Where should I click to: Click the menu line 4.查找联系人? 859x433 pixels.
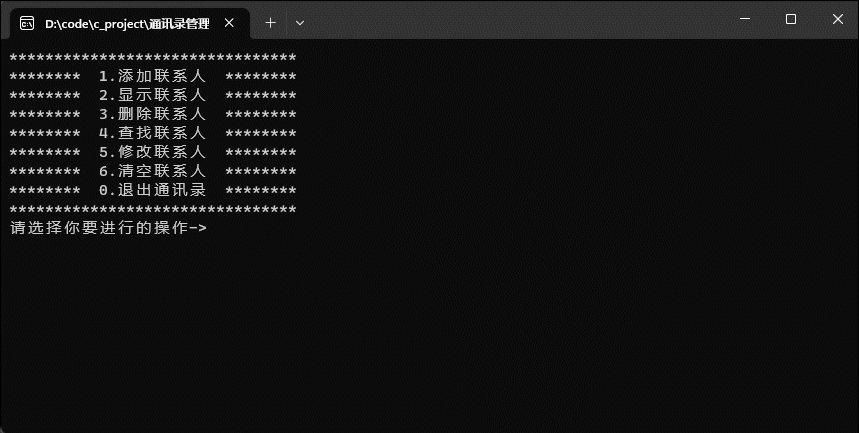pyautogui.click(x=152, y=133)
